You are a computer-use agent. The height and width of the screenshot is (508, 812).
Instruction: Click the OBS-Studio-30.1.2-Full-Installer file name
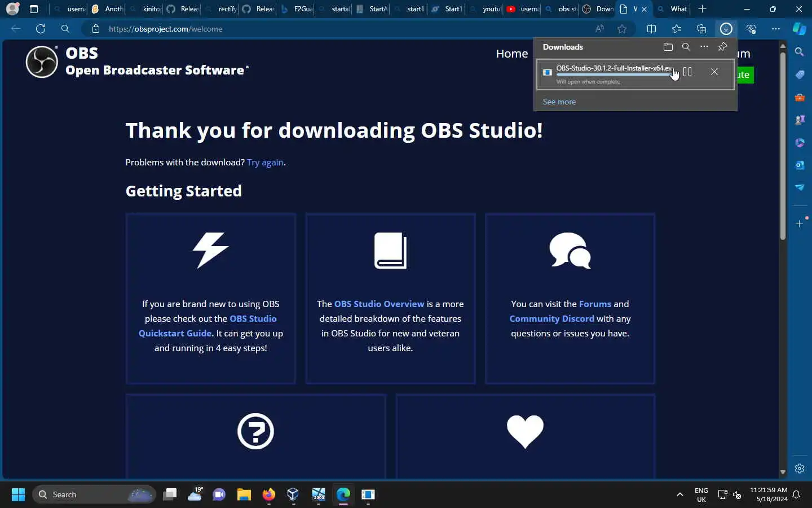pyautogui.click(x=614, y=68)
